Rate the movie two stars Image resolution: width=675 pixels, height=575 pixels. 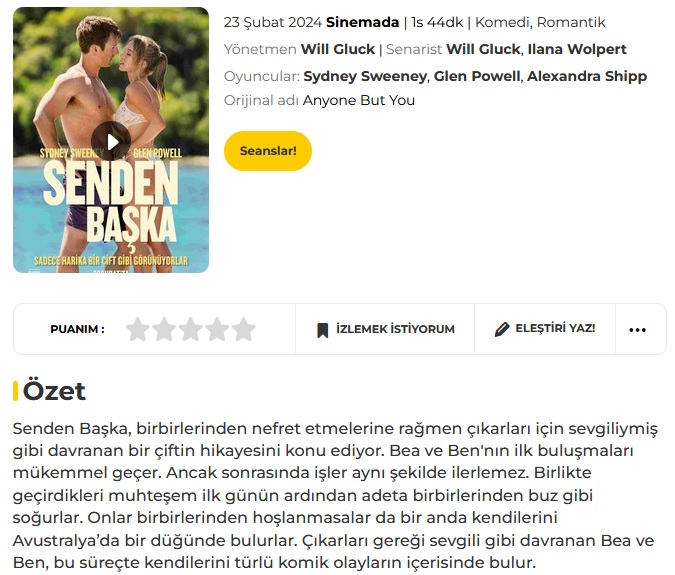click(164, 329)
